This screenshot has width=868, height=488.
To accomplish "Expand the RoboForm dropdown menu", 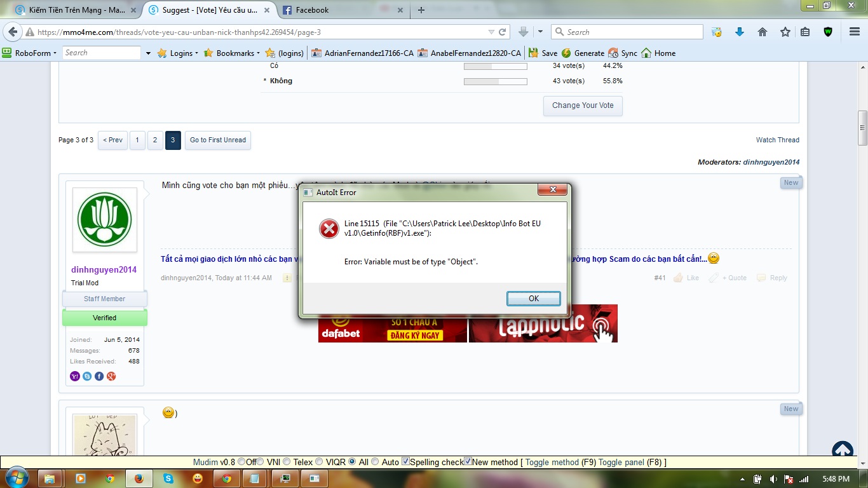I will pyautogui.click(x=55, y=53).
